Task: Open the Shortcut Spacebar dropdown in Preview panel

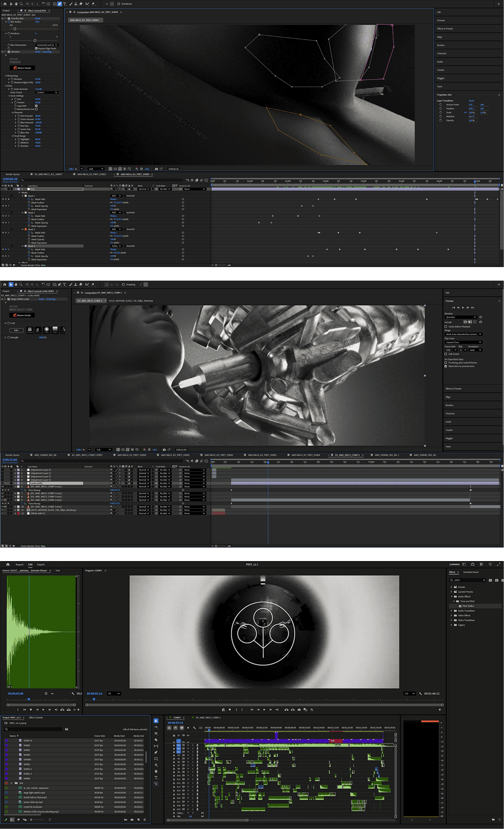Action: point(460,317)
